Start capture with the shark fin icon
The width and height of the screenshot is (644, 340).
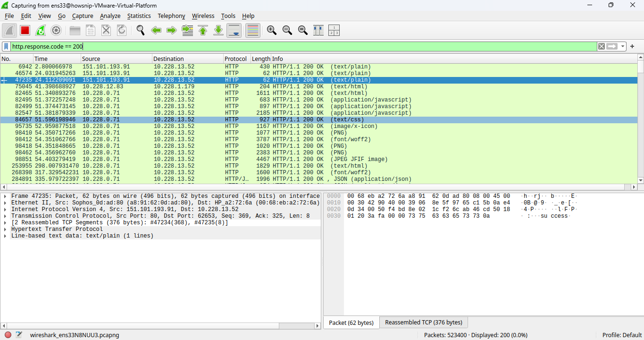tap(9, 30)
